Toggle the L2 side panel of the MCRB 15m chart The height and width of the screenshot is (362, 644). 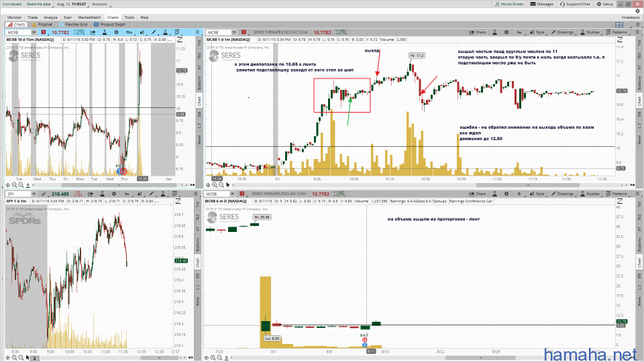click(x=199, y=125)
